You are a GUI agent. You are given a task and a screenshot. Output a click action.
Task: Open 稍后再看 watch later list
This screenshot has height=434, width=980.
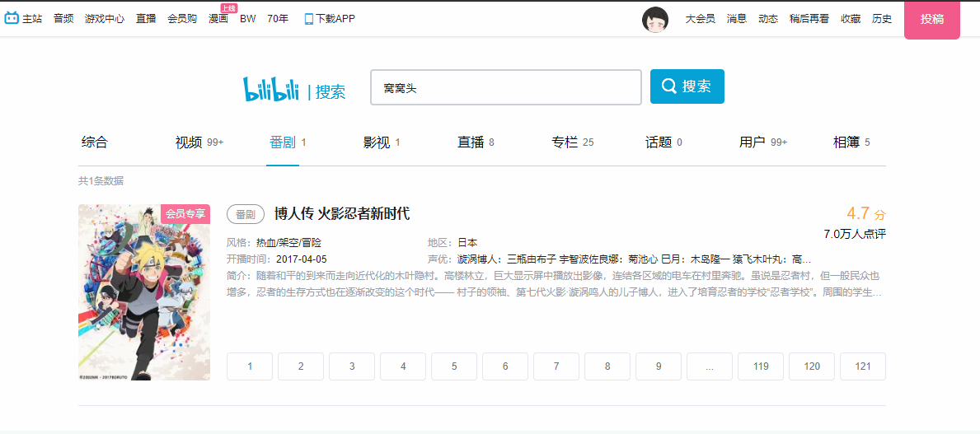[x=809, y=19]
